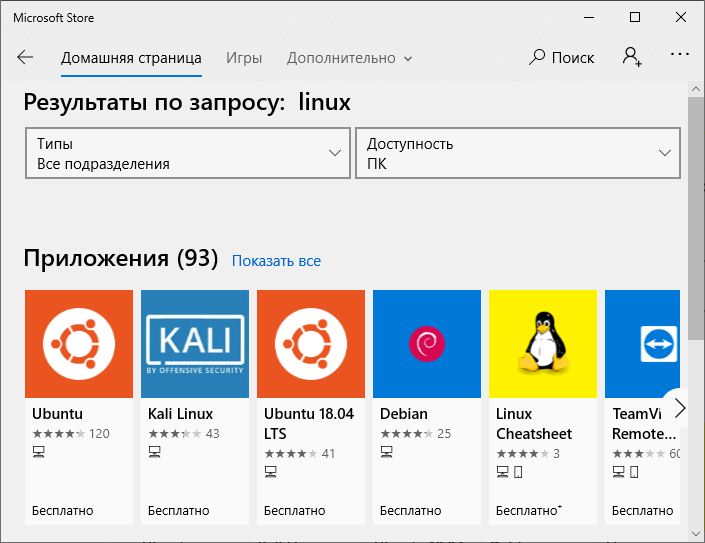Click PC icon under Linux Cheatsheet
705x543 pixels.
tap(503, 472)
